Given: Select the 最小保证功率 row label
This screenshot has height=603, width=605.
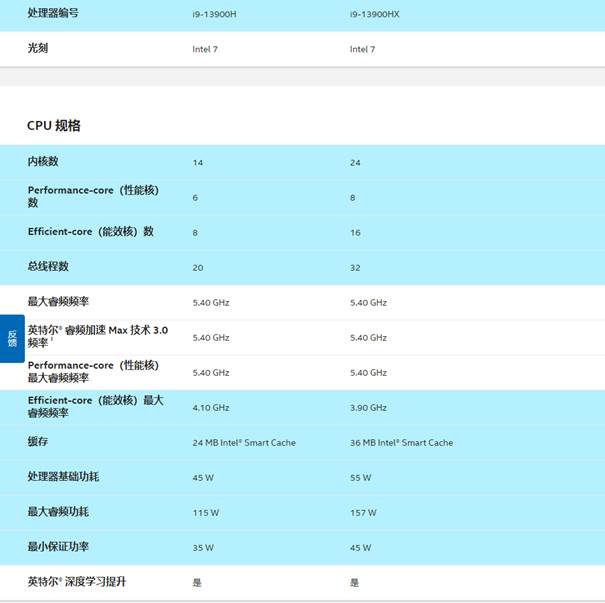Looking at the screenshot, I should click(x=58, y=546).
